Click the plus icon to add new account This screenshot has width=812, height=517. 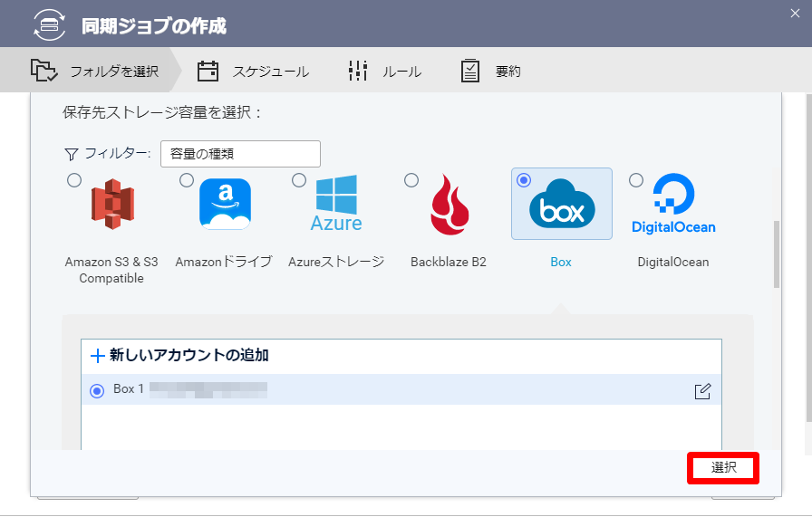pos(97,356)
